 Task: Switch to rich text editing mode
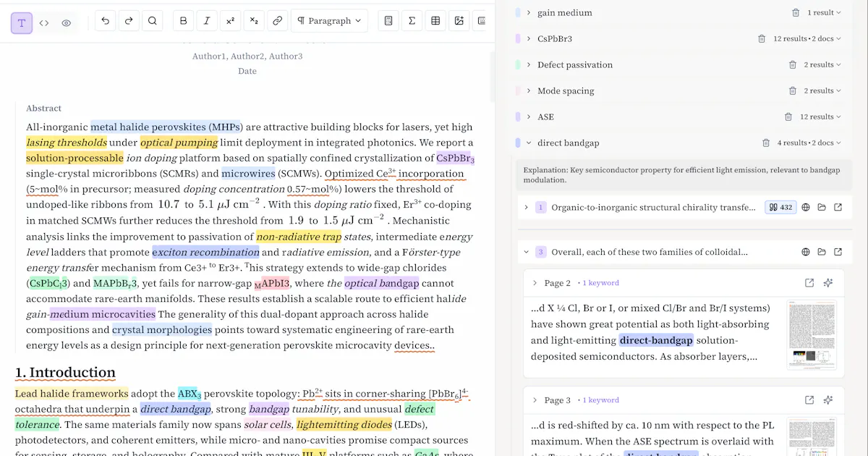[x=22, y=23]
